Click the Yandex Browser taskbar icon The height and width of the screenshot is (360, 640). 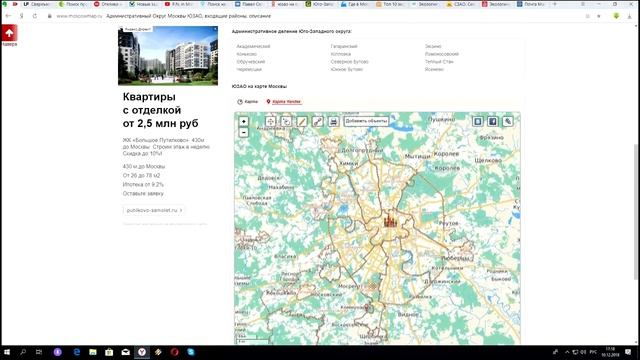pyautogui.click(x=142, y=352)
